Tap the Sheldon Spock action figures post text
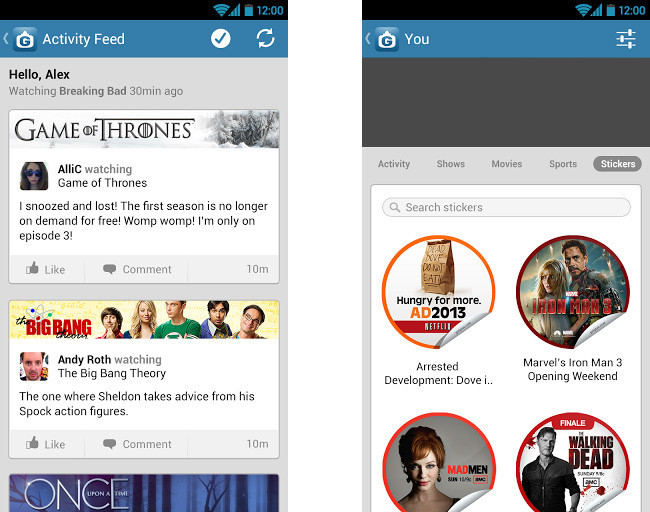Image resolution: width=650 pixels, height=512 pixels. coord(137,404)
